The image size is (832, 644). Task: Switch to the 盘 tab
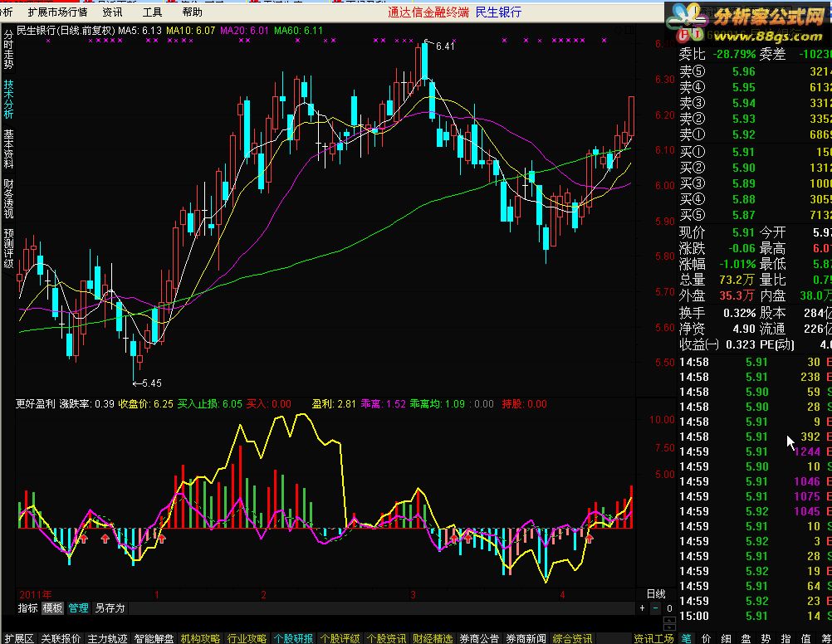pyautogui.click(x=746, y=639)
